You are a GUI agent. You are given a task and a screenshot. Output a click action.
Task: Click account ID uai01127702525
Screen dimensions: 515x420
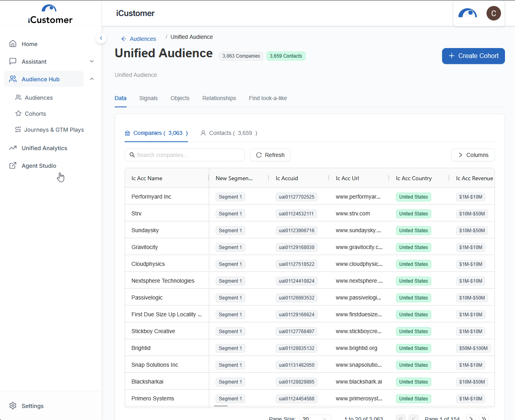(297, 197)
